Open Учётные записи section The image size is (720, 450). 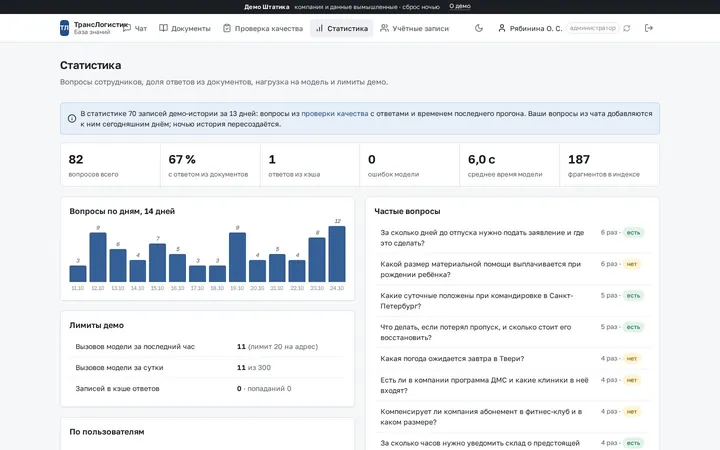coord(414,28)
